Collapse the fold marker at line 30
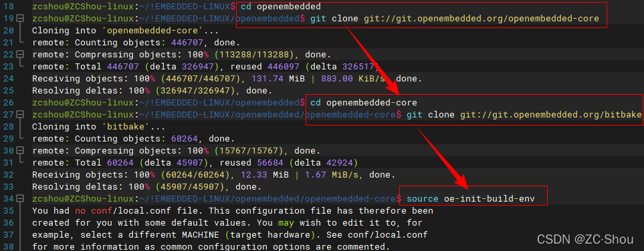The image size is (644, 251). [x=21, y=150]
